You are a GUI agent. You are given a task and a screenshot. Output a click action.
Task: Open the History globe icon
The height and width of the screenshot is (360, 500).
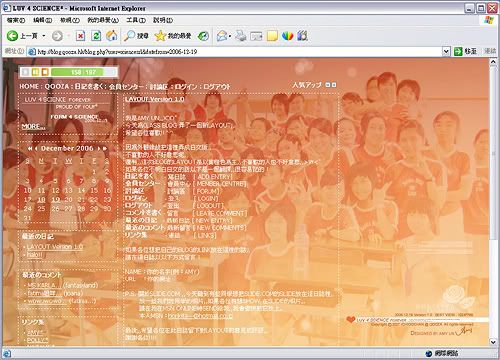203,36
